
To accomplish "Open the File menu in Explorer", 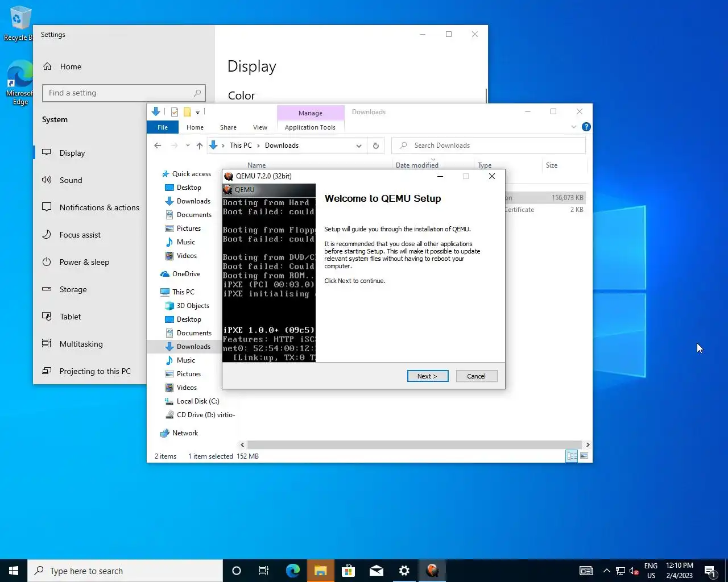I will tap(163, 127).
